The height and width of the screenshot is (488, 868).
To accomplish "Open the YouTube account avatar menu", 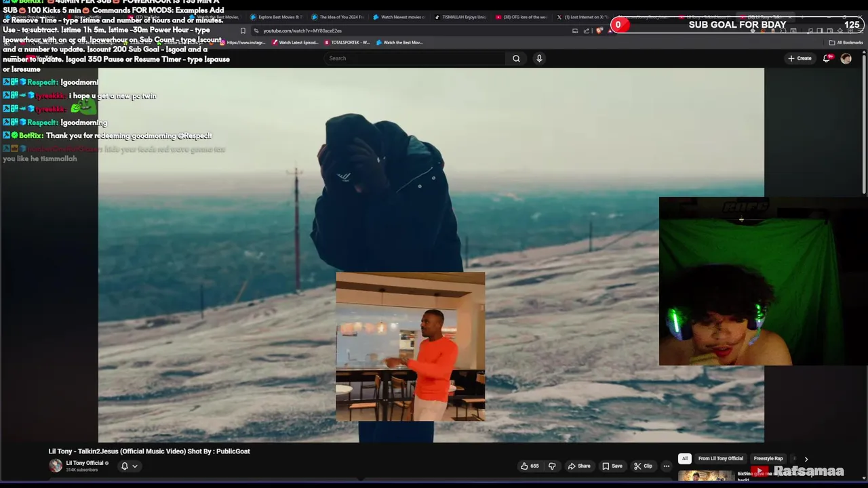I will [846, 58].
